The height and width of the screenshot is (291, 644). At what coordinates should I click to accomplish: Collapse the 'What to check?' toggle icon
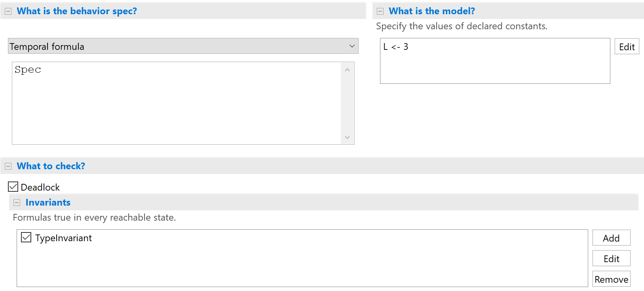pos(8,166)
